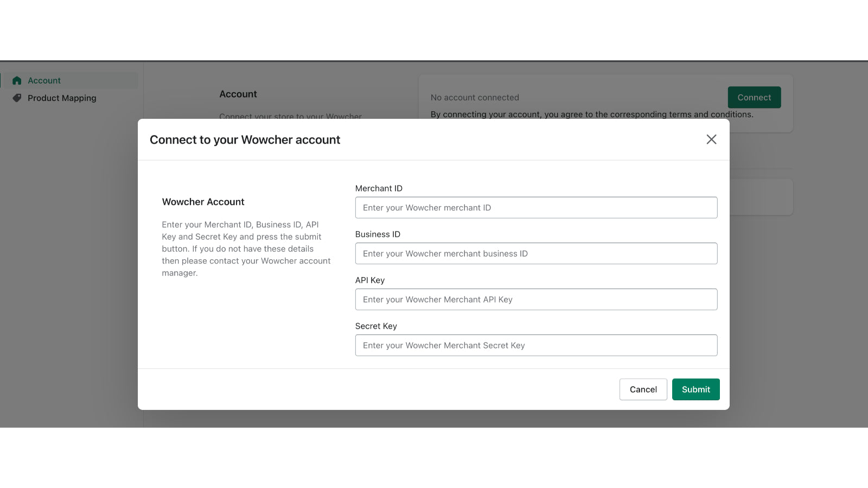Click the Secret Key field label
Image resolution: width=868 pixels, height=488 pixels.
(x=376, y=326)
